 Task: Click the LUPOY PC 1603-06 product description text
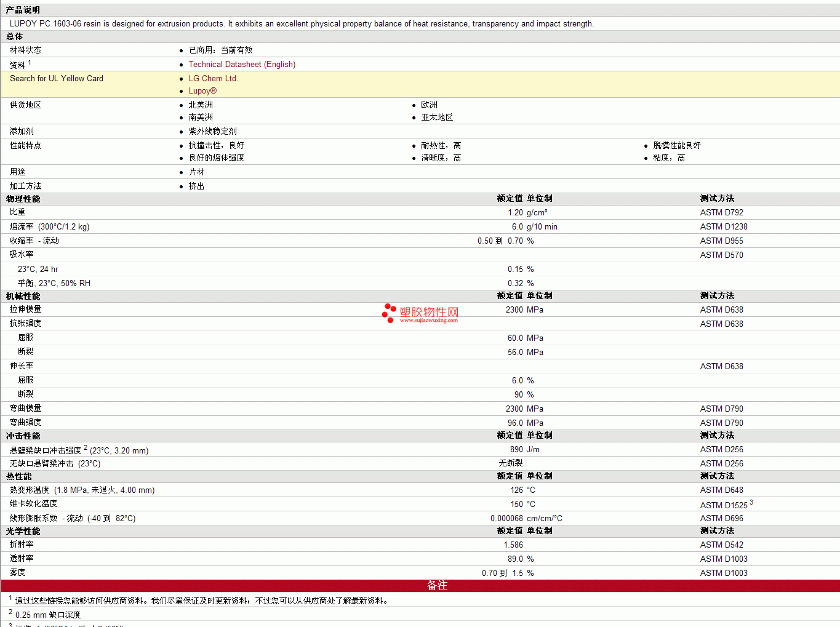[x=302, y=23]
